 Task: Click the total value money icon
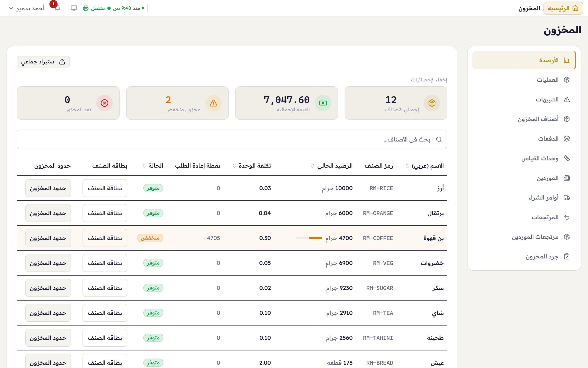pyautogui.click(x=323, y=103)
